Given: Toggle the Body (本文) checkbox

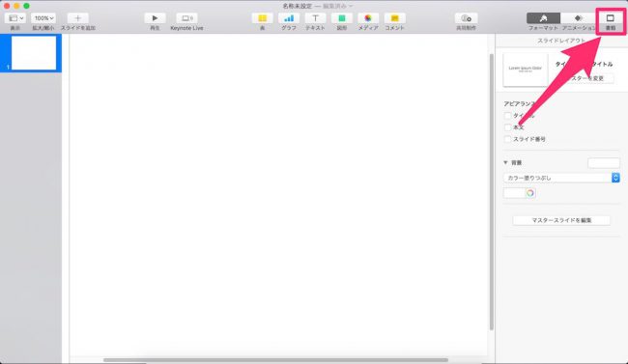Looking at the screenshot, I should pos(508,127).
